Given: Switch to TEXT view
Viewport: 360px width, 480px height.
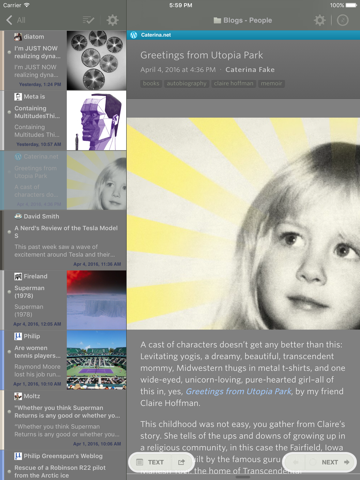Looking at the screenshot, I should (x=150, y=462).
